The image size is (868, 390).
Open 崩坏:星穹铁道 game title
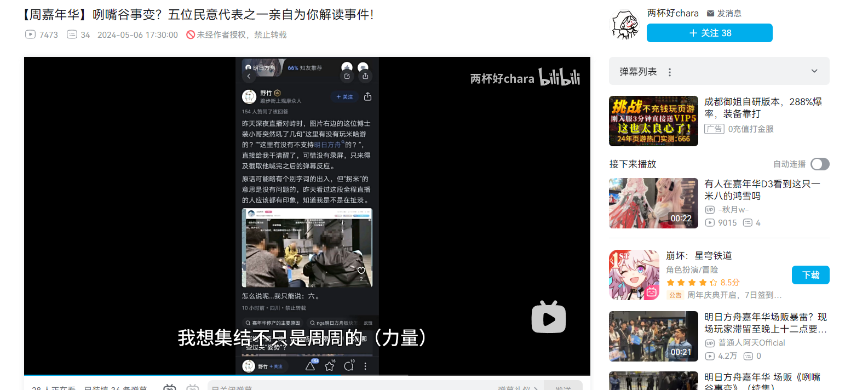(699, 256)
